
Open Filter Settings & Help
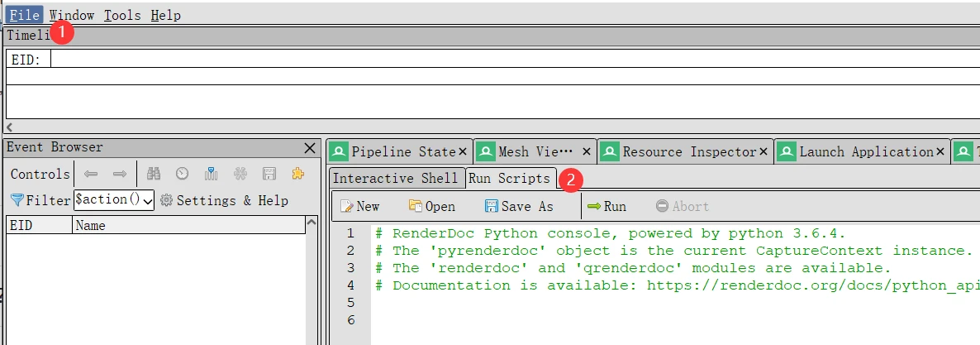coord(224,200)
